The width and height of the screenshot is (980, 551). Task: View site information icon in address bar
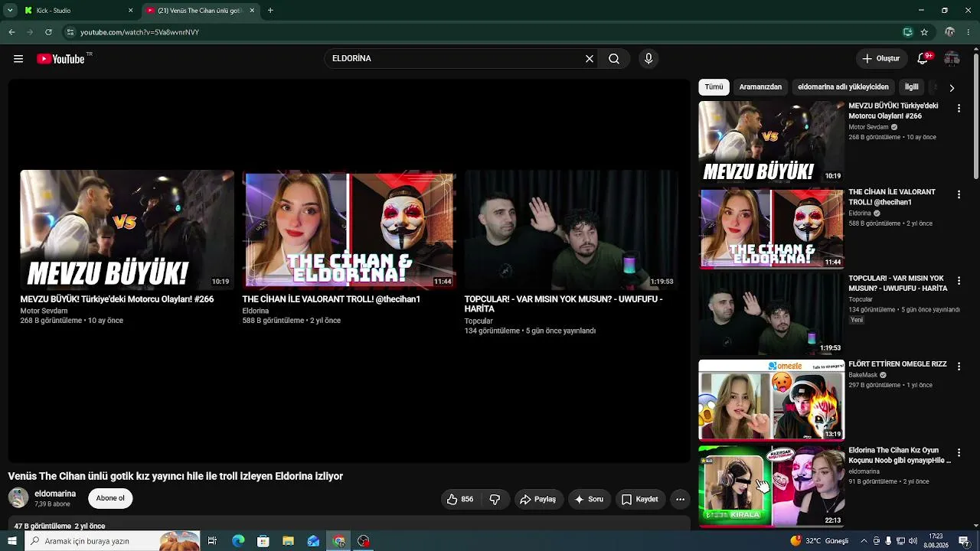tap(70, 32)
